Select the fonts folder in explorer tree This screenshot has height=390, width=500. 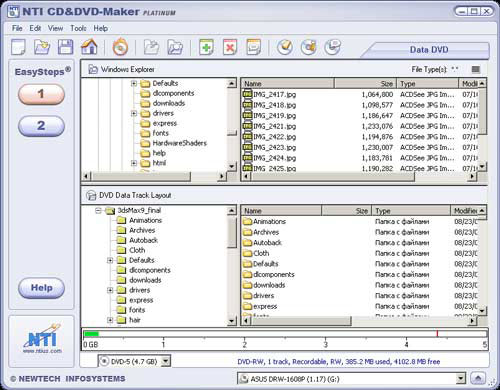point(155,133)
